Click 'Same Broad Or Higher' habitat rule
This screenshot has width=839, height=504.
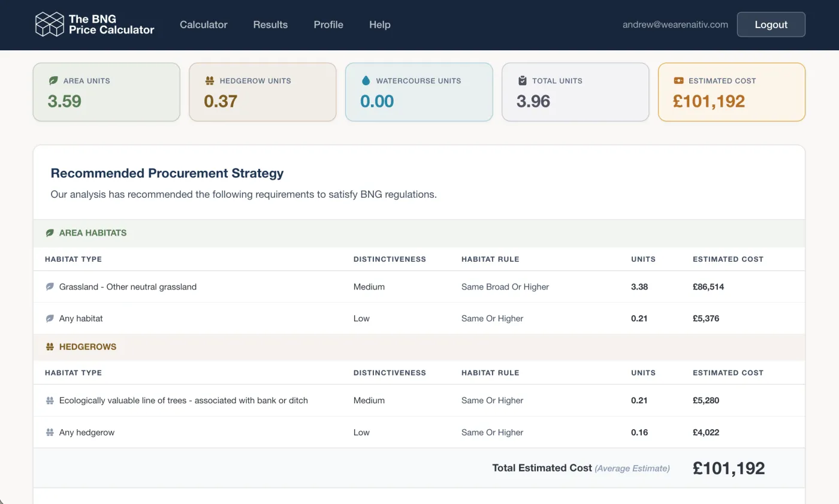[x=505, y=287]
